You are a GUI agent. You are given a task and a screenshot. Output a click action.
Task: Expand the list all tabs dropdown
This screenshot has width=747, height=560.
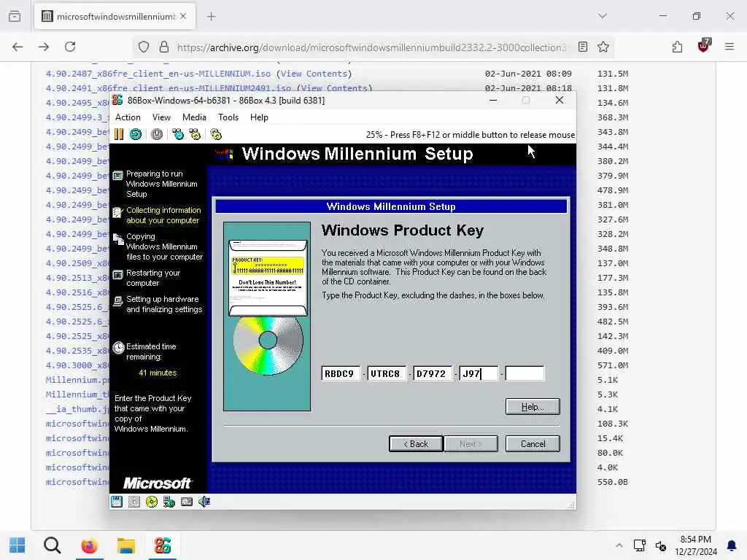(x=603, y=16)
